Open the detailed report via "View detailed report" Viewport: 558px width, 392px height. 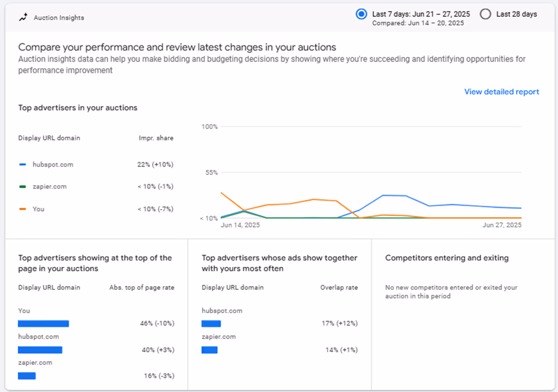[x=502, y=92]
